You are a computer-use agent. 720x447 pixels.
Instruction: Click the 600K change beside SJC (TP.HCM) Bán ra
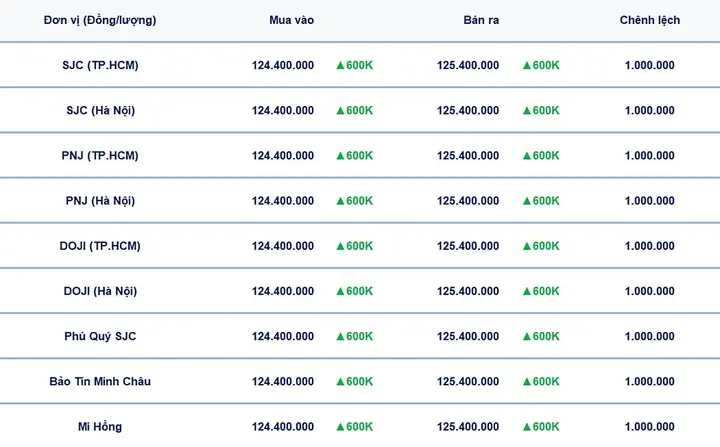(x=546, y=65)
